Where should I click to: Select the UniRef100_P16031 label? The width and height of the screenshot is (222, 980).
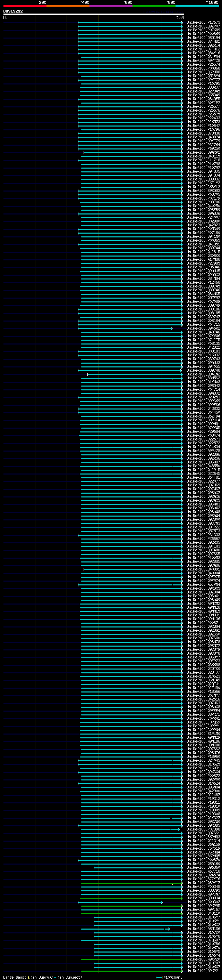tap(203, 768)
